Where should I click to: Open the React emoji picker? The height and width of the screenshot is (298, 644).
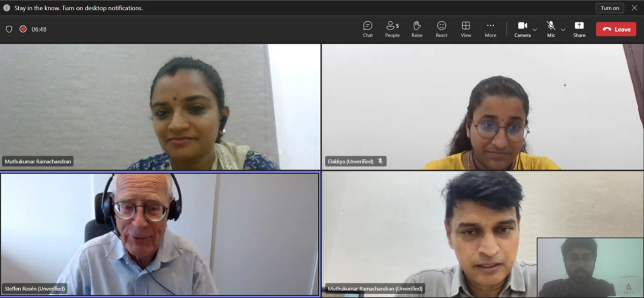point(441,29)
